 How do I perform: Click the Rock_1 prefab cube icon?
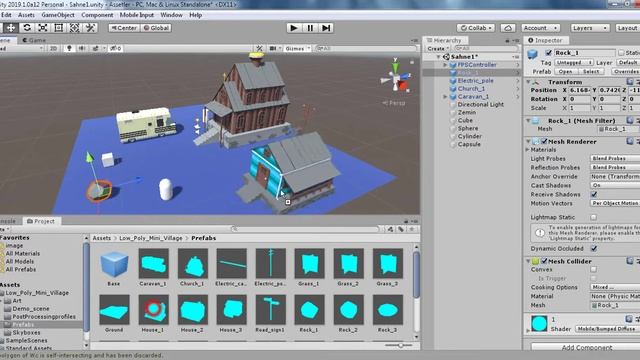point(532,54)
